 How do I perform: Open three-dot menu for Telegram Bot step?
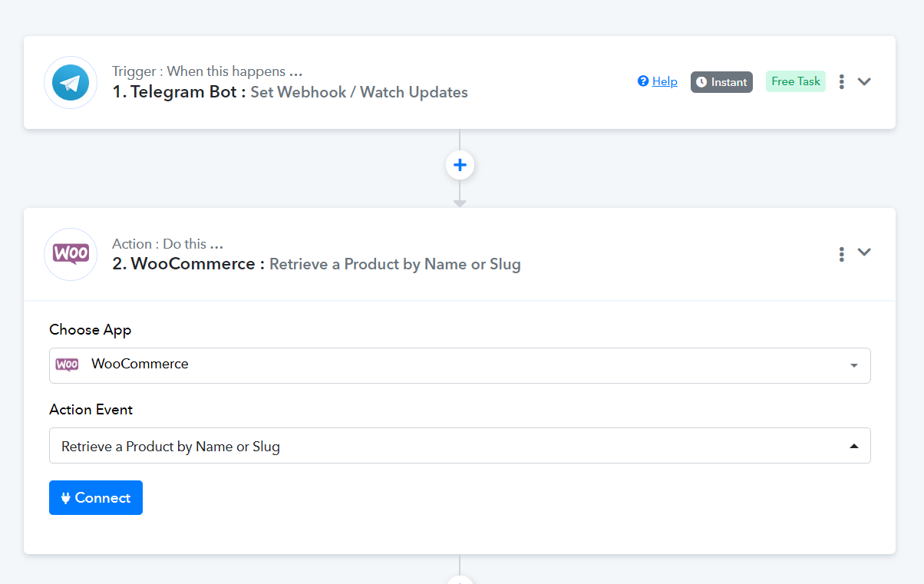pos(842,81)
